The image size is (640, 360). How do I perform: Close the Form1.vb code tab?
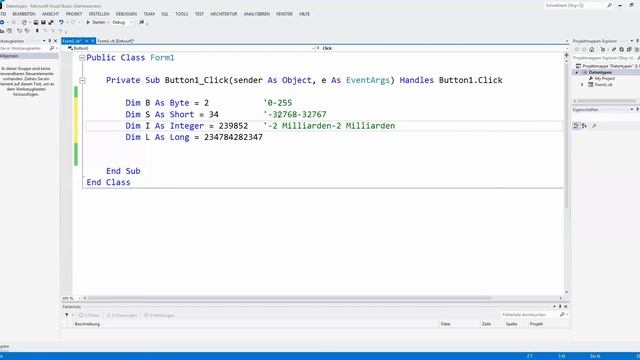point(93,41)
